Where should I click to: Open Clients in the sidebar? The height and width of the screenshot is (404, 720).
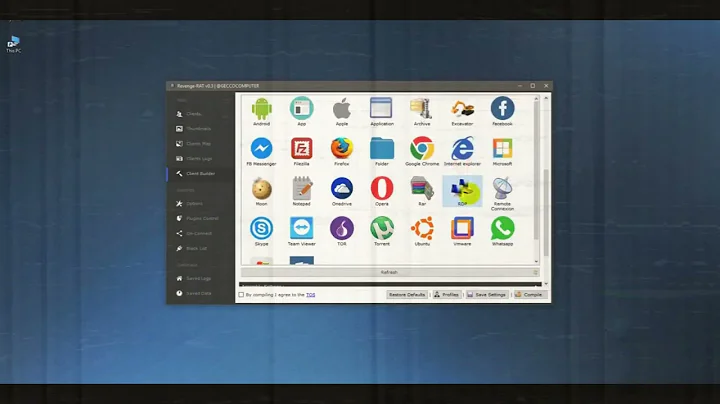193,114
